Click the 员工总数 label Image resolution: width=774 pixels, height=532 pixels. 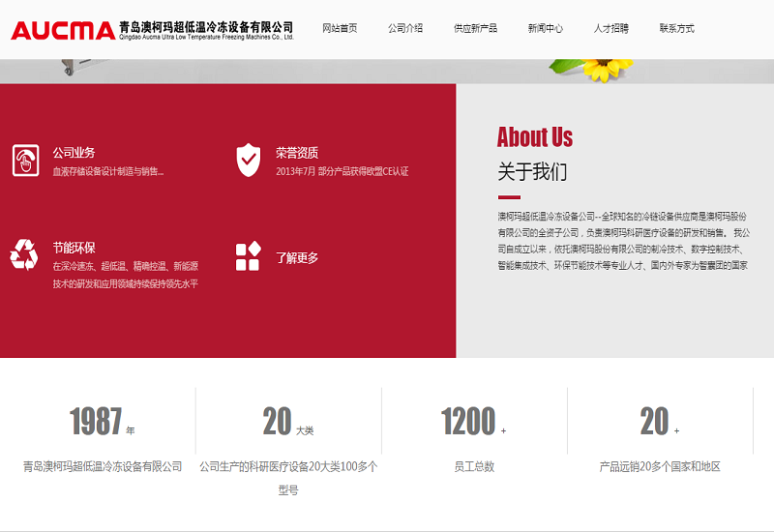pyautogui.click(x=474, y=466)
